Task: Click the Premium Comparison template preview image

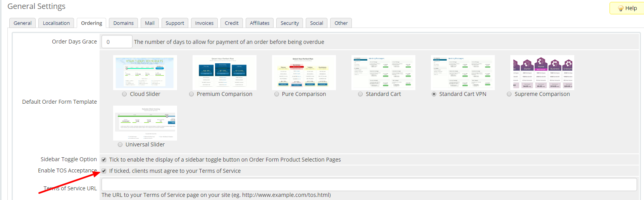Action: point(224,73)
